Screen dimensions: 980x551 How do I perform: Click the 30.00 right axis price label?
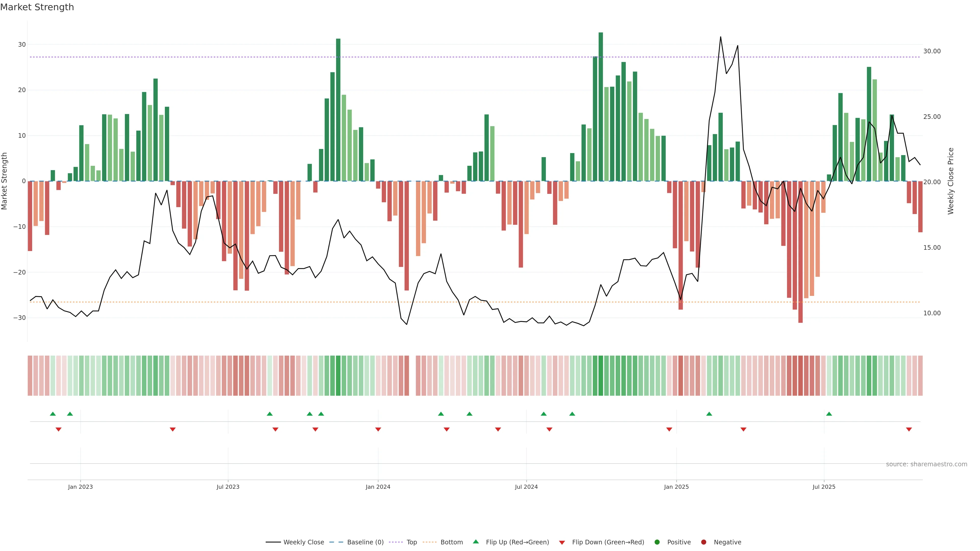coord(932,51)
